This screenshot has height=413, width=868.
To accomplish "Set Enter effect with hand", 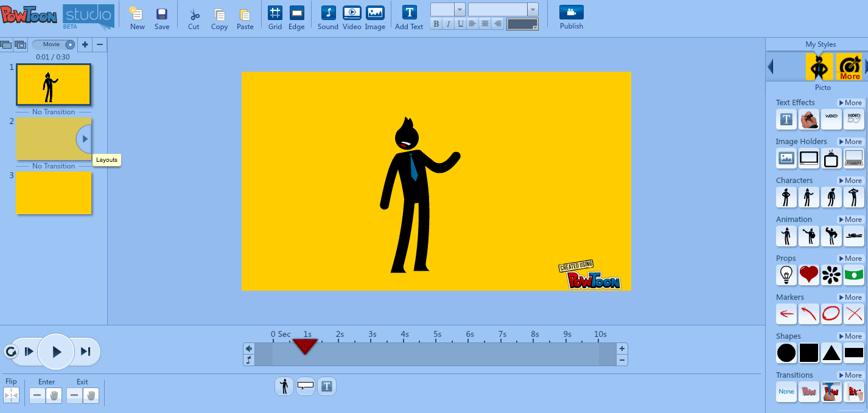I will (x=54, y=396).
